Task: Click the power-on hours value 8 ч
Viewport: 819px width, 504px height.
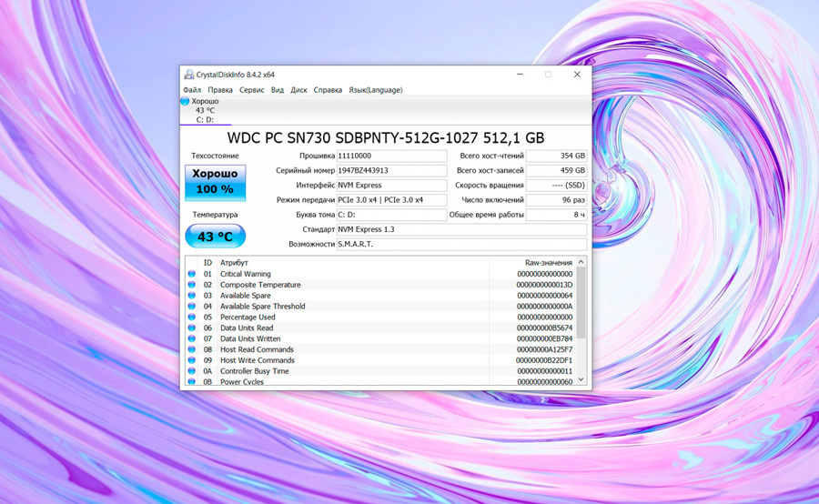Action: (x=556, y=215)
